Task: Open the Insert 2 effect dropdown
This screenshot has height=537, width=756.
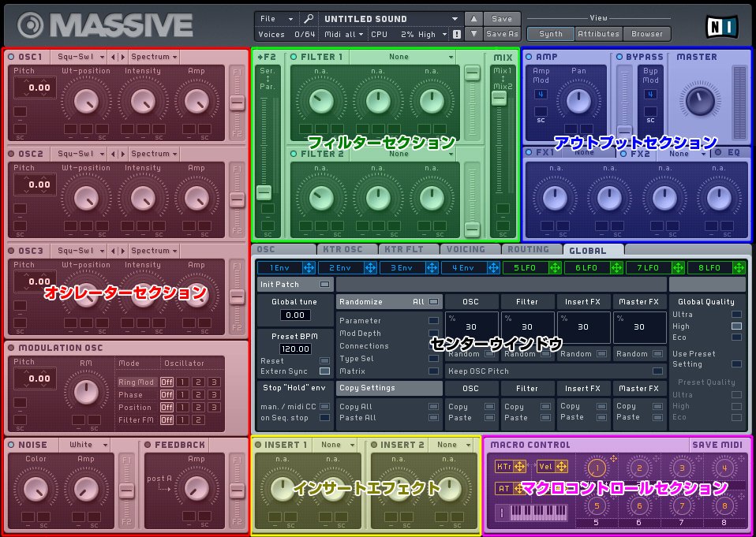Action: click(451, 445)
